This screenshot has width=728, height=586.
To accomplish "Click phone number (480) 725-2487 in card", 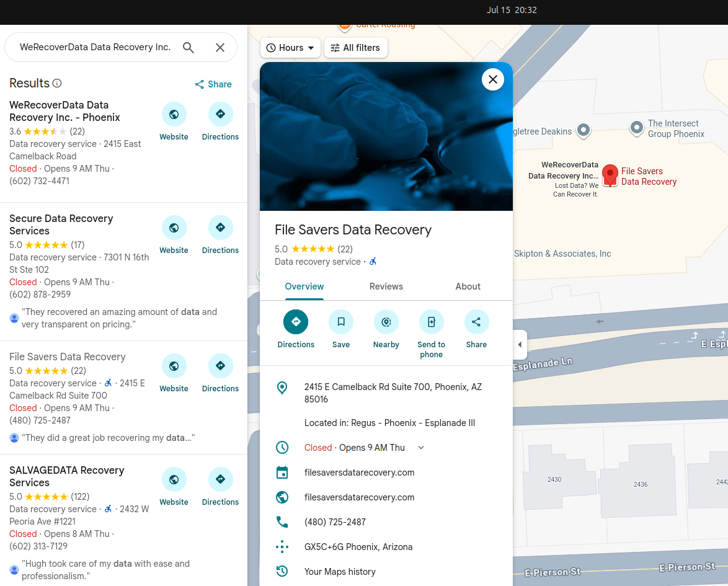I will pos(335,522).
